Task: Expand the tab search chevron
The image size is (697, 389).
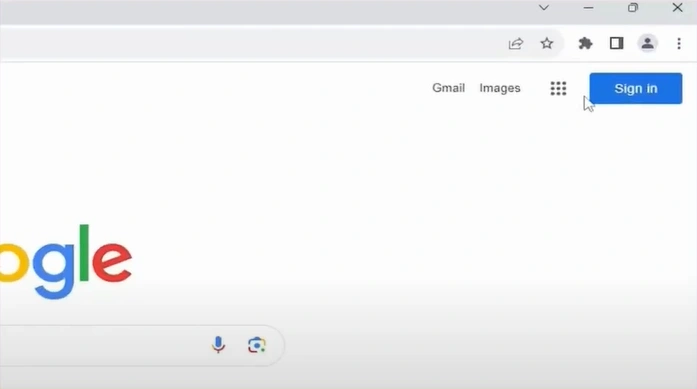Action: pos(544,8)
